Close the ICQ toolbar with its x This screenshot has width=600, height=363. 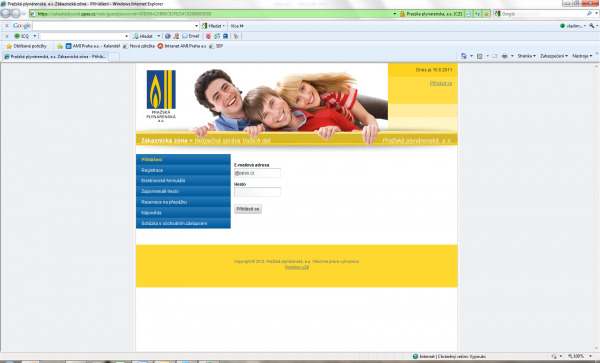(7, 36)
